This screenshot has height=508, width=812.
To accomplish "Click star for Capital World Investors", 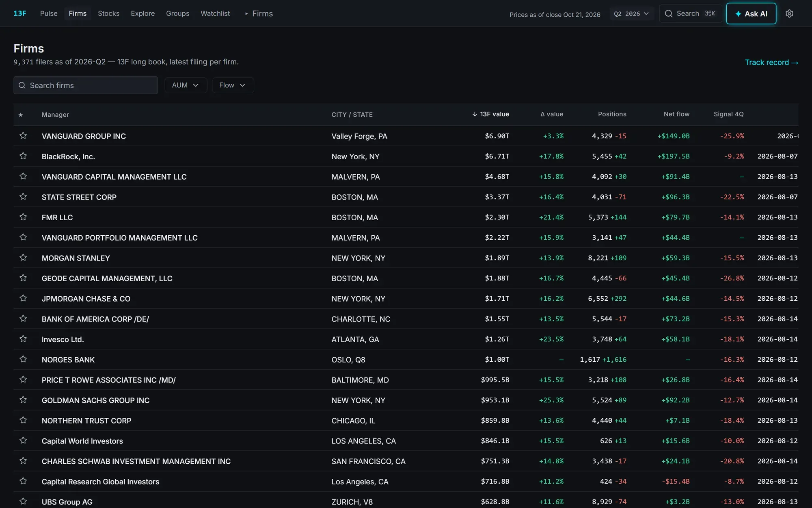I will [x=23, y=441].
